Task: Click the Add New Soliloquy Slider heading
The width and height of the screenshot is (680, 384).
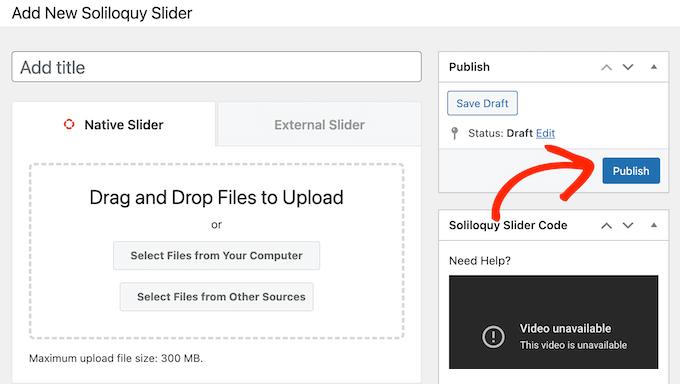Action: point(102,13)
